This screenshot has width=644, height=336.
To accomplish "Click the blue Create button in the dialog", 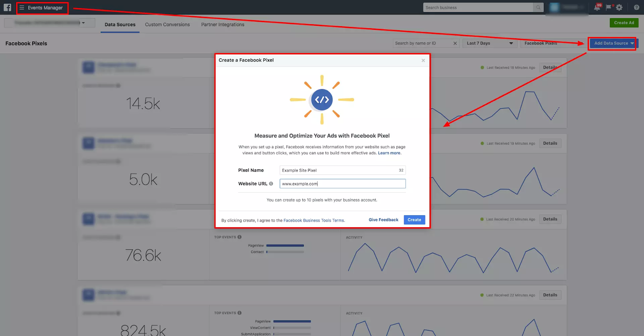I will (414, 220).
